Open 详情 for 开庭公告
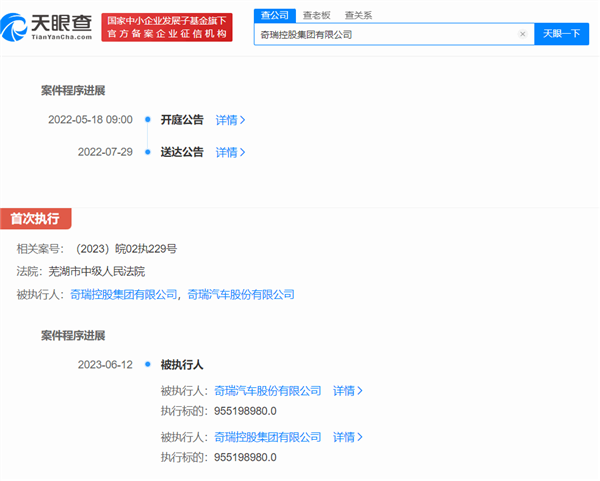 230,120
